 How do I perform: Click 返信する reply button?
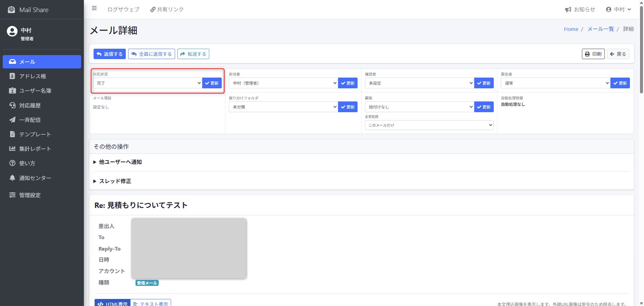coord(110,54)
